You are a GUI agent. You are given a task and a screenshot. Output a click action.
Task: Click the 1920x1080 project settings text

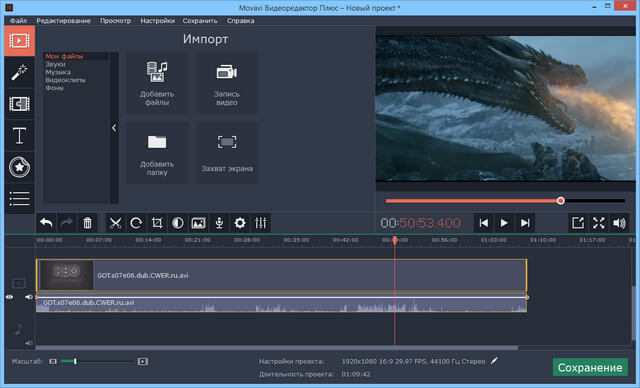413,361
